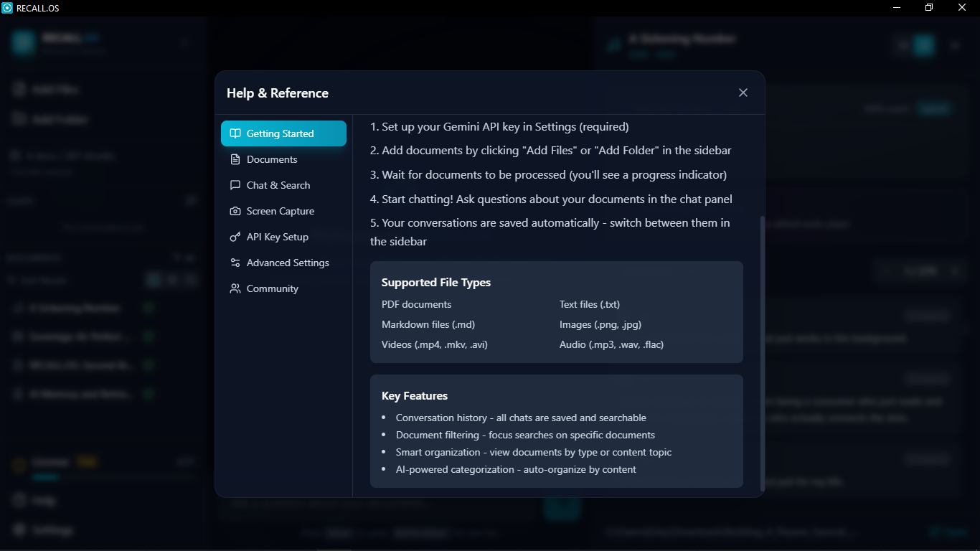Open the Settings gear in the sidebar
This screenshot has height=551, width=980.
(x=18, y=529)
